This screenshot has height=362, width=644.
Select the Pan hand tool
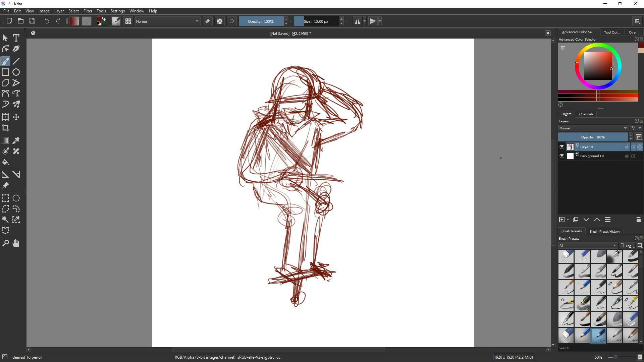16,243
